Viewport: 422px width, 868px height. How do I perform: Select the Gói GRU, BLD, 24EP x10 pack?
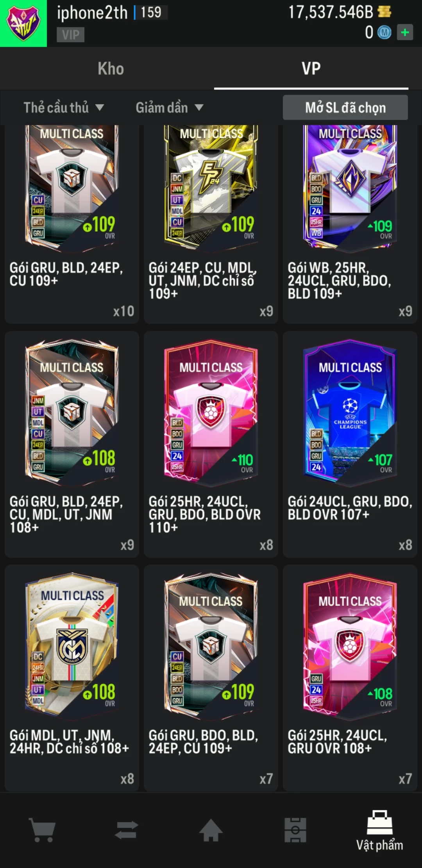pos(72,224)
